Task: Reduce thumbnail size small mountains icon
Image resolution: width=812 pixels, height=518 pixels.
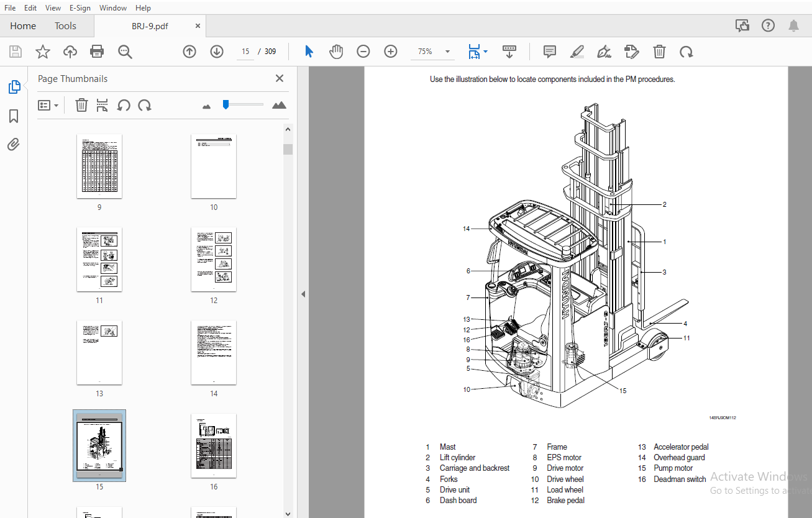Action: 207,106
